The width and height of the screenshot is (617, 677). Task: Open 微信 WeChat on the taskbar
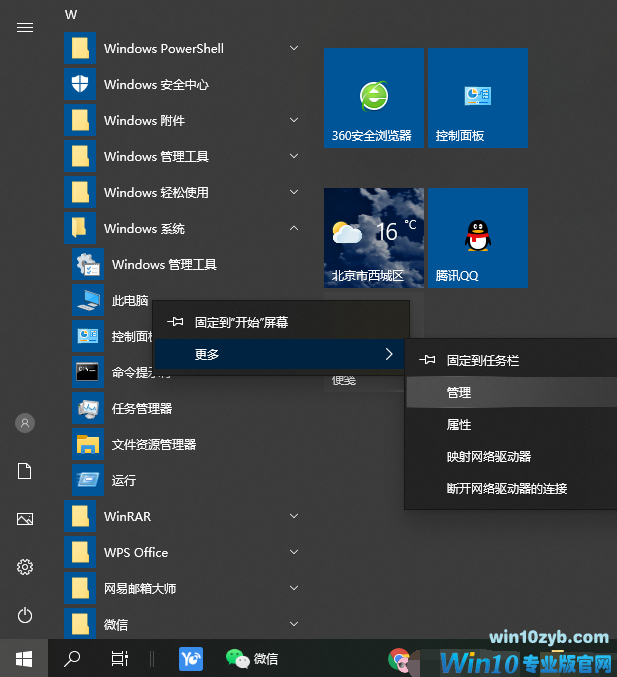(252, 659)
